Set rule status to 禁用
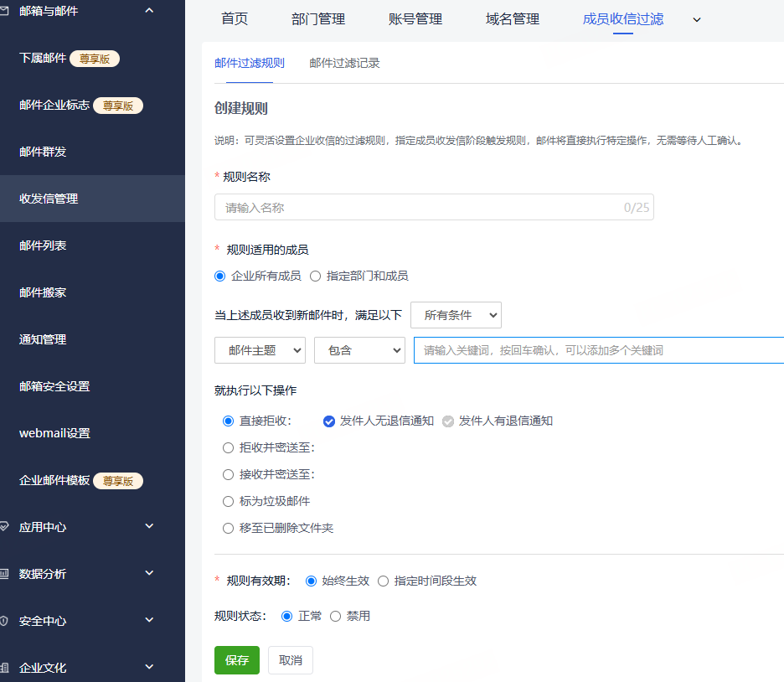The width and height of the screenshot is (784, 682). pos(336,616)
